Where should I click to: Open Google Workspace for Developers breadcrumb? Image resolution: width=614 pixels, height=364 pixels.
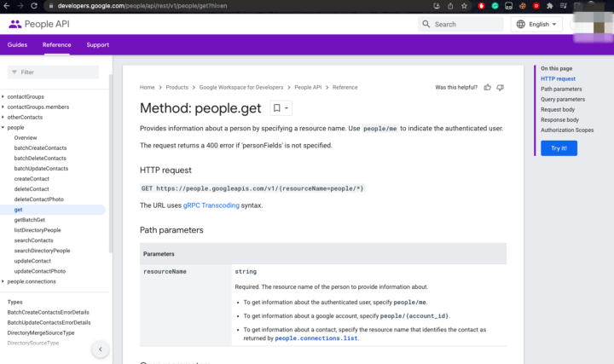click(241, 87)
